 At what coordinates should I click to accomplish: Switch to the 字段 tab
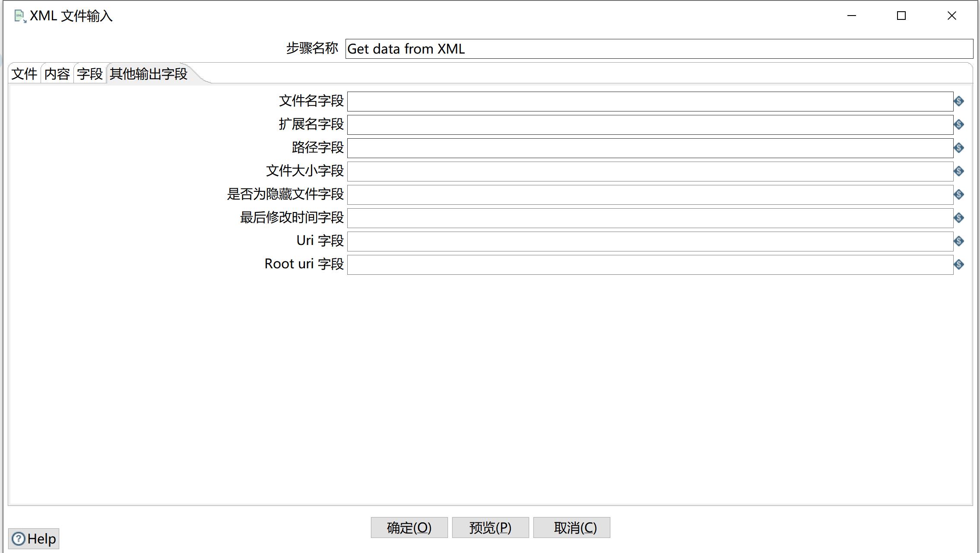point(90,74)
